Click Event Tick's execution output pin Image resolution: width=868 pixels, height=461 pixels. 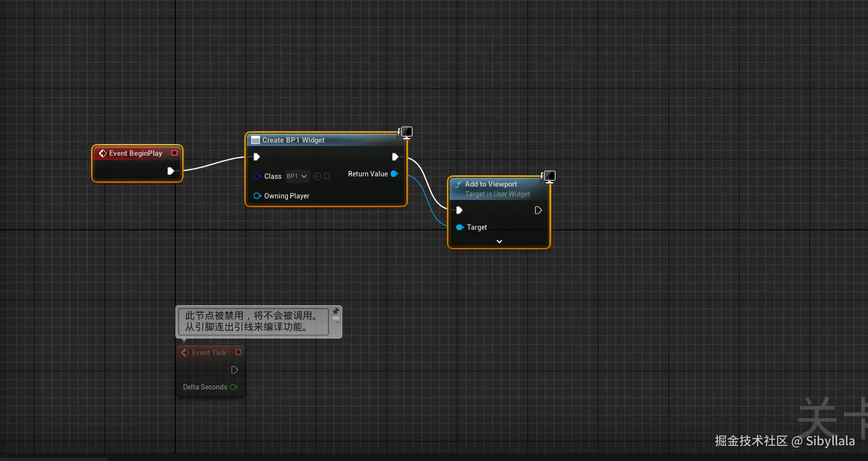pos(235,370)
